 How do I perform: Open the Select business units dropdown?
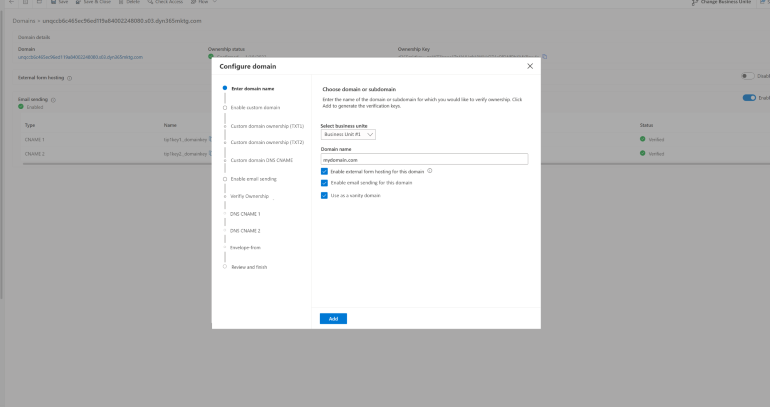(348, 135)
